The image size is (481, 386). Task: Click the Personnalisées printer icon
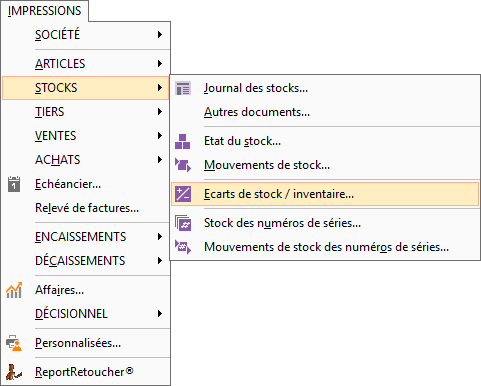click(14, 343)
